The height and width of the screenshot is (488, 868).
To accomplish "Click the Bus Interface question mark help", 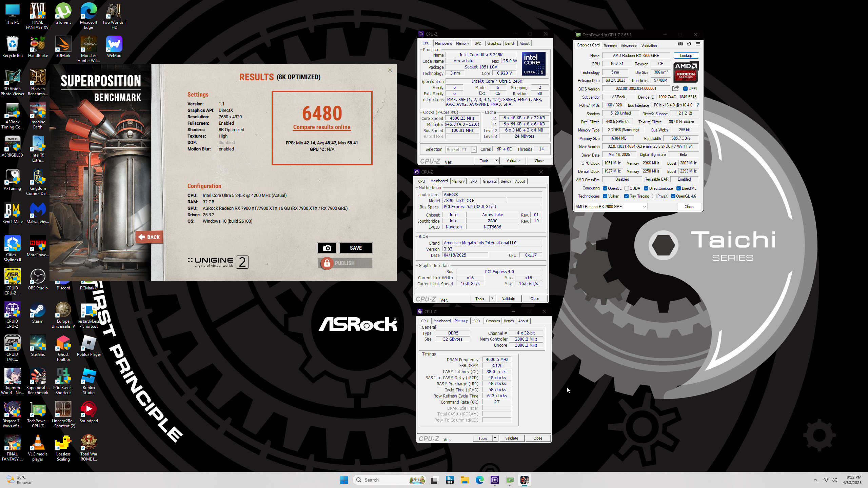I will point(697,105).
